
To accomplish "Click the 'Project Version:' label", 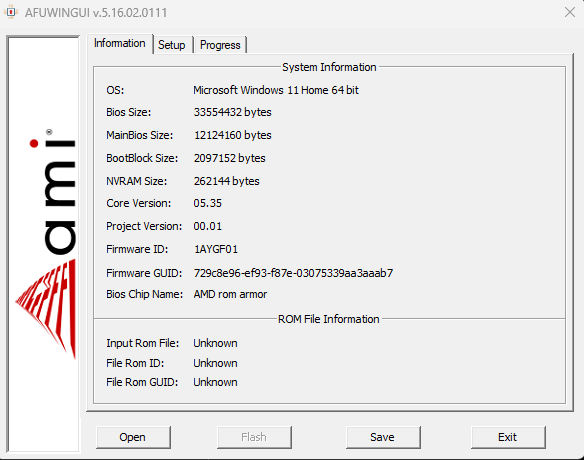I will coord(144,226).
